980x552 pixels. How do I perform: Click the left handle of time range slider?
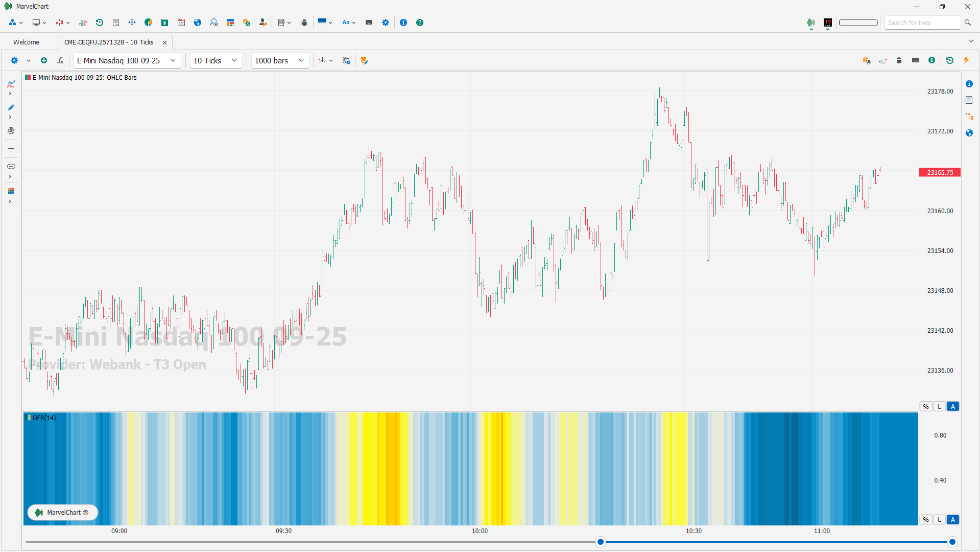click(x=601, y=542)
